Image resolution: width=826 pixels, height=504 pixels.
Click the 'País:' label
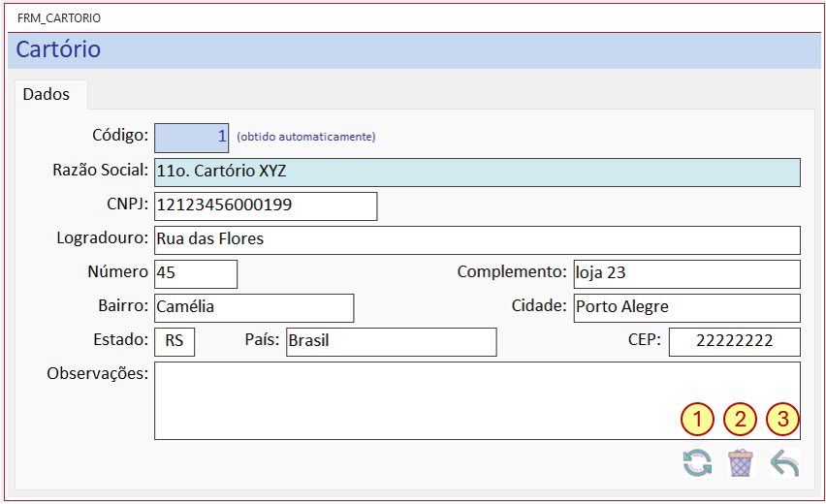[262, 339]
